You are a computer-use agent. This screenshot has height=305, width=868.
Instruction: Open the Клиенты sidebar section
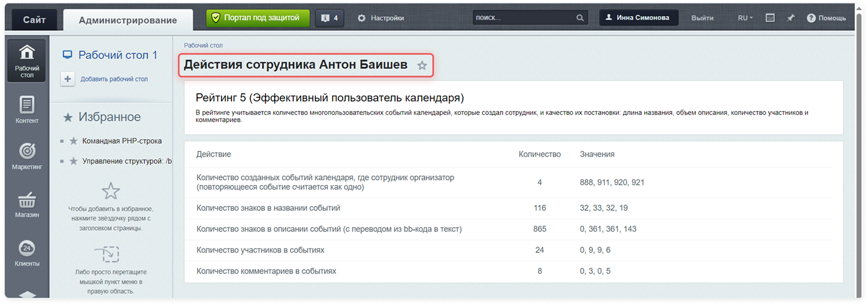point(27,253)
